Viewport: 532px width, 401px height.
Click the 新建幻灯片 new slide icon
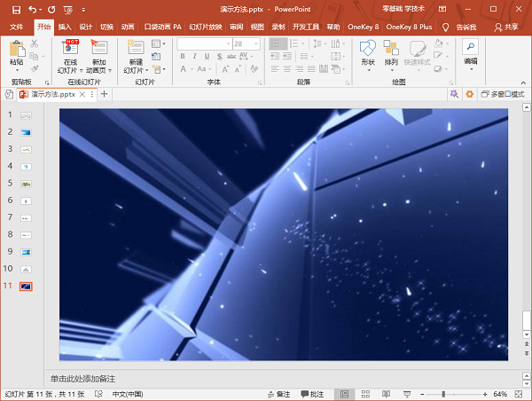(x=136, y=48)
